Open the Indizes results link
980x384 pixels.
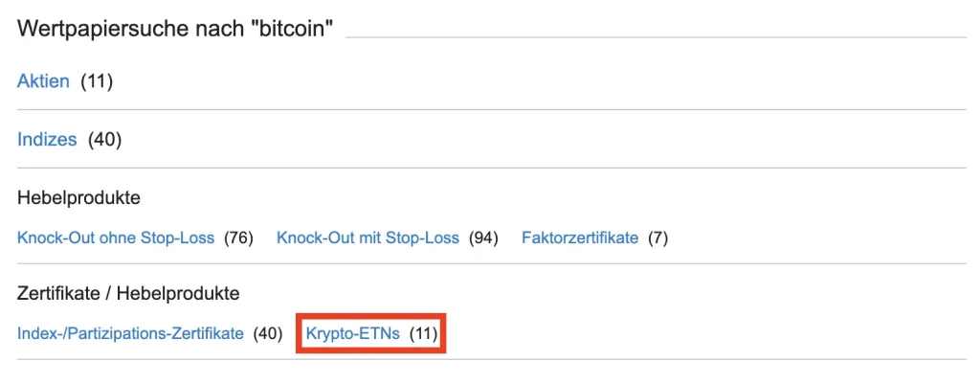(47, 140)
